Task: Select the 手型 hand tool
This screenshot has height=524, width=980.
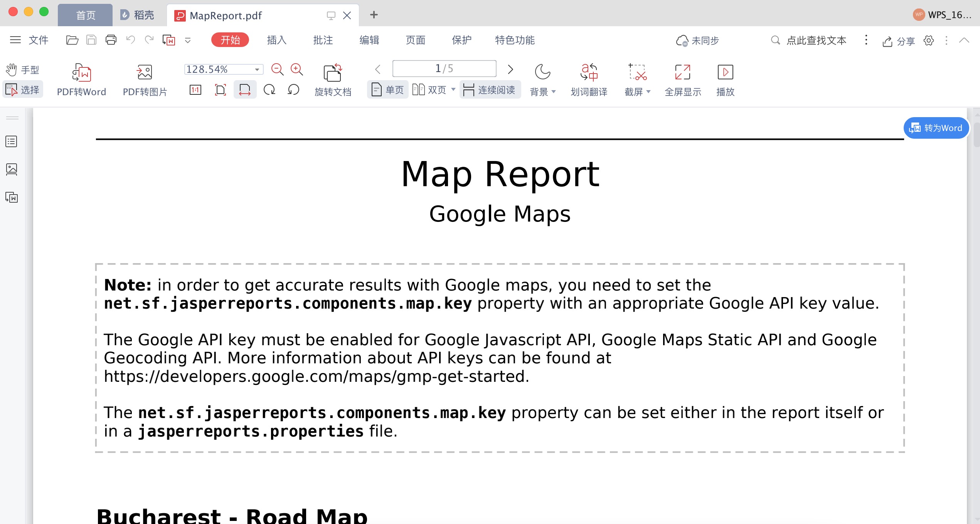Action: click(23, 70)
